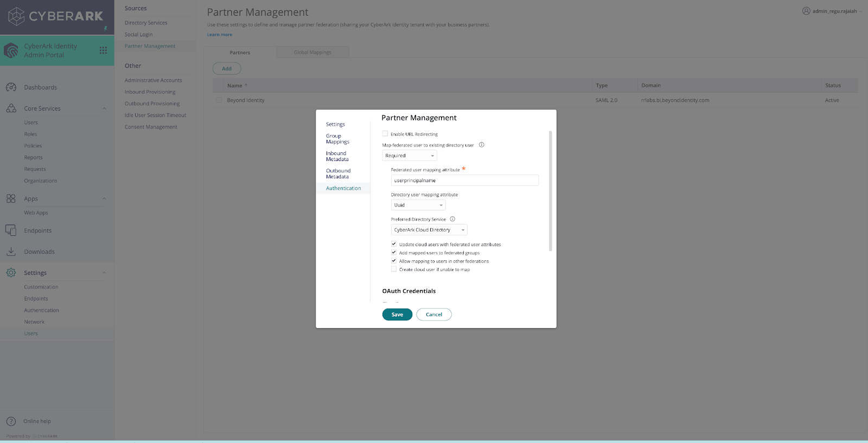The image size is (868, 443).
Task: Collapse the Core Services section chevron
Action: [104, 108]
